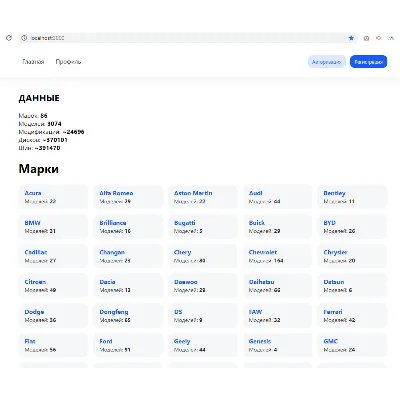400x400 pixels.
Task: Click the Моделей: 3074 statistic line
Action: tap(40, 124)
